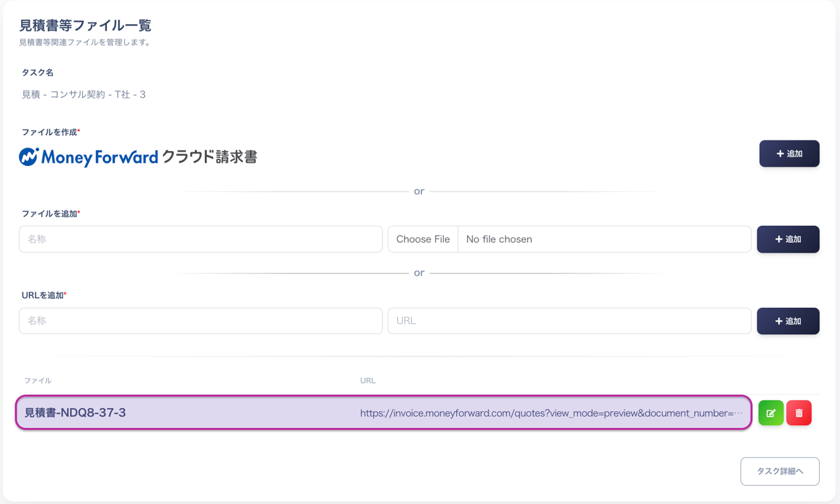This screenshot has height=504, width=840.
Task: Focus the 名称 field under ファイルを追加
Action: (201, 240)
